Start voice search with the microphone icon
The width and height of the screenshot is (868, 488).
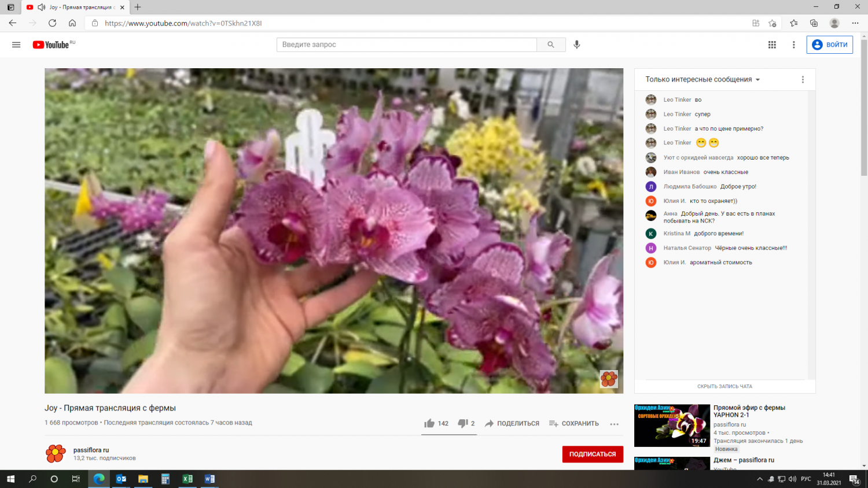point(577,45)
